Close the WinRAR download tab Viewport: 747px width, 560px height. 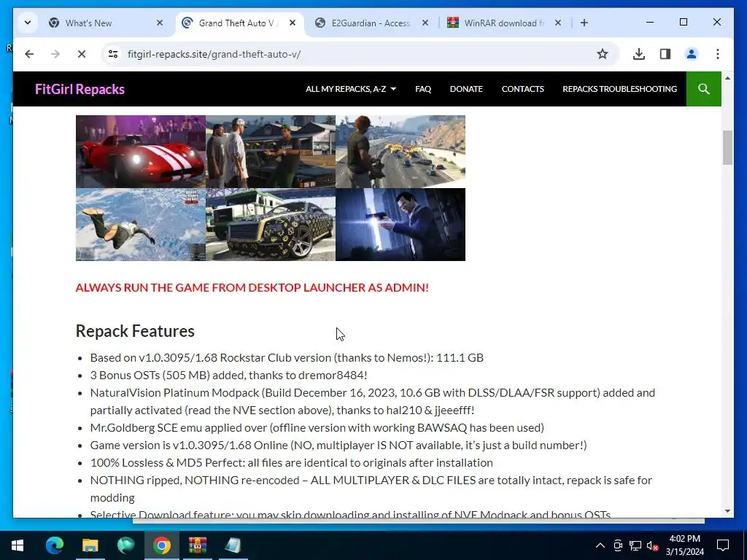coord(558,23)
